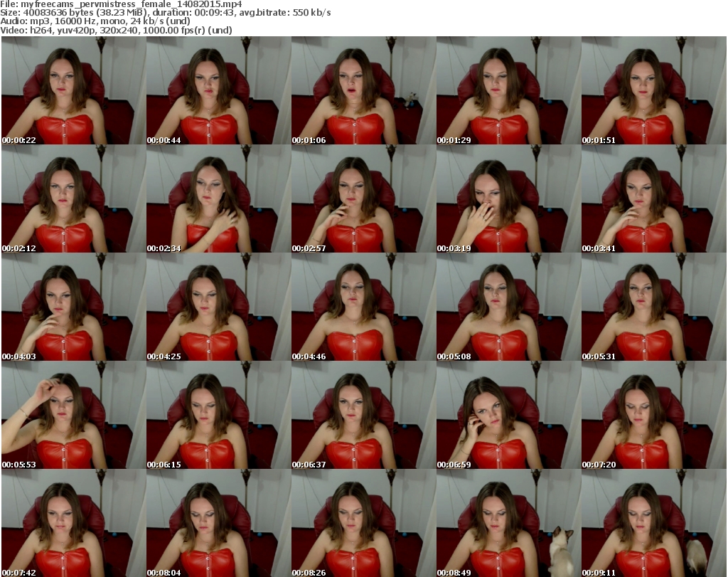
Task: Select the thumbnail stamped 00:01:06
Action: [363, 90]
